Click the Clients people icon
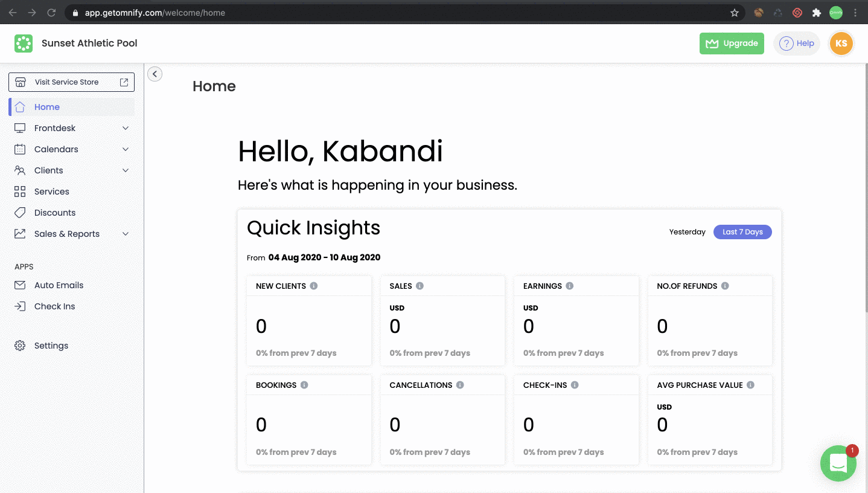This screenshot has height=493, width=868. pos(20,170)
